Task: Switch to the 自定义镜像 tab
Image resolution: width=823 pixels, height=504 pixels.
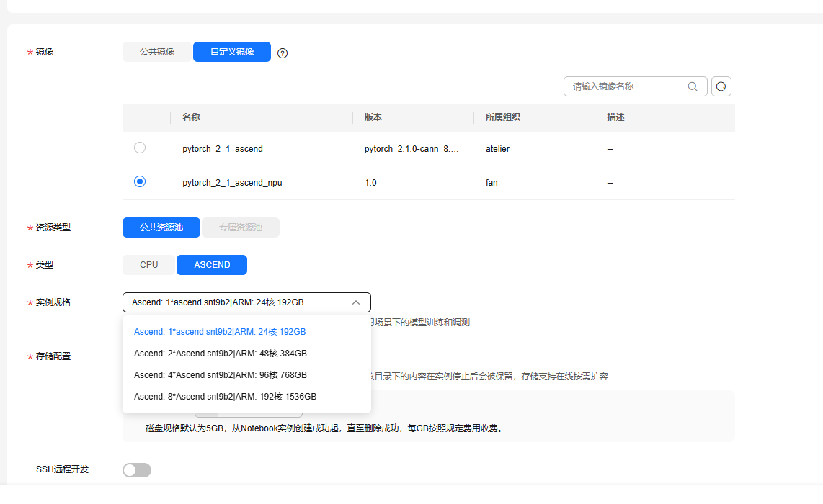Action: 232,52
